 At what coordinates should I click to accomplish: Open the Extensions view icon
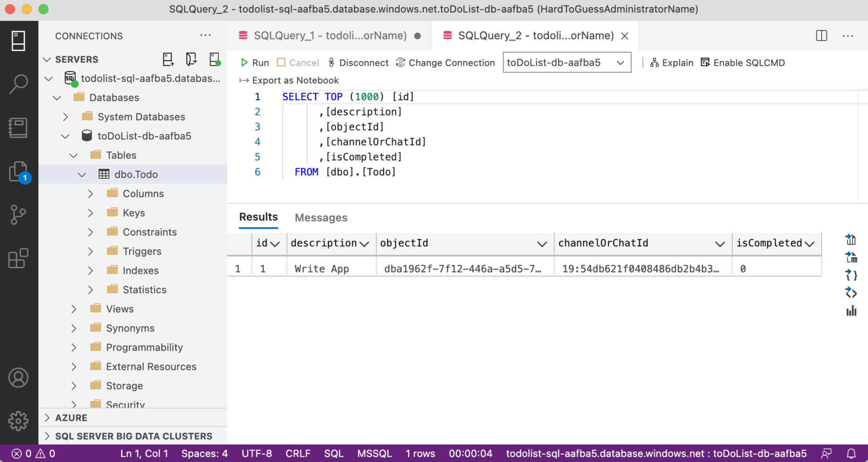[x=18, y=259]
